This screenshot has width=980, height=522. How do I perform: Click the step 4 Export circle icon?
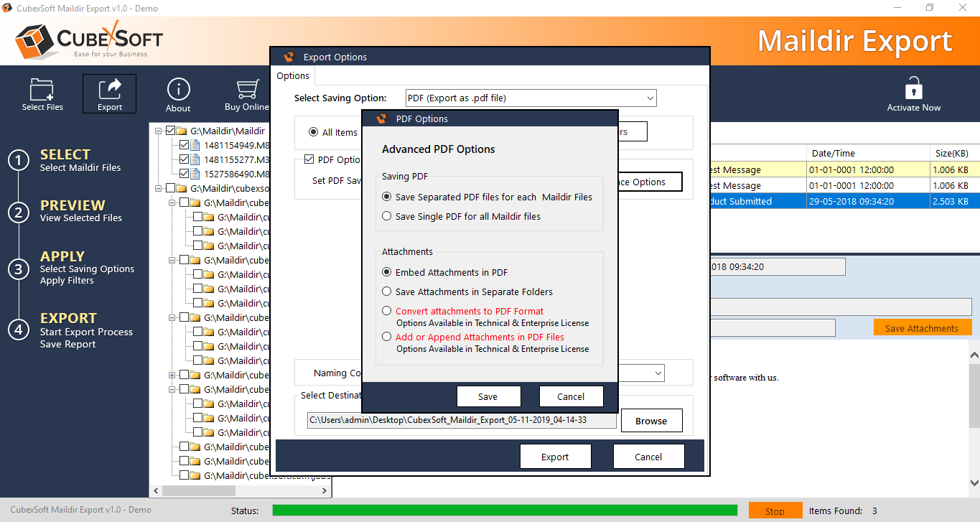18,330
